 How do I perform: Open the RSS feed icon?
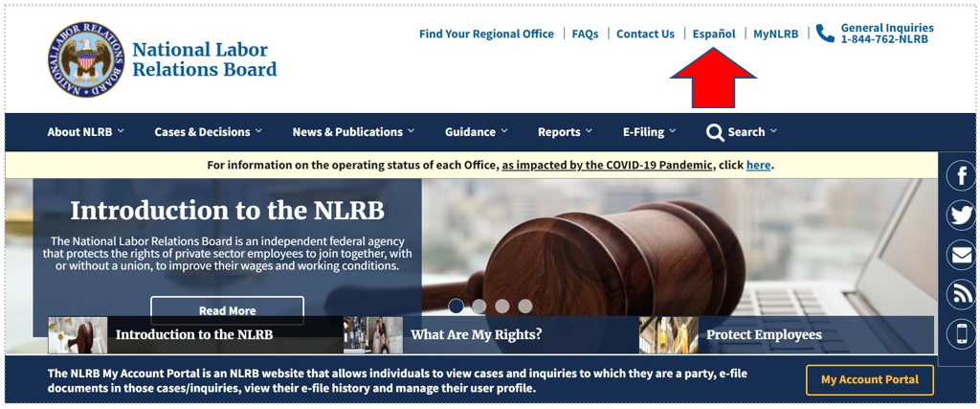(x=961, y=295)
